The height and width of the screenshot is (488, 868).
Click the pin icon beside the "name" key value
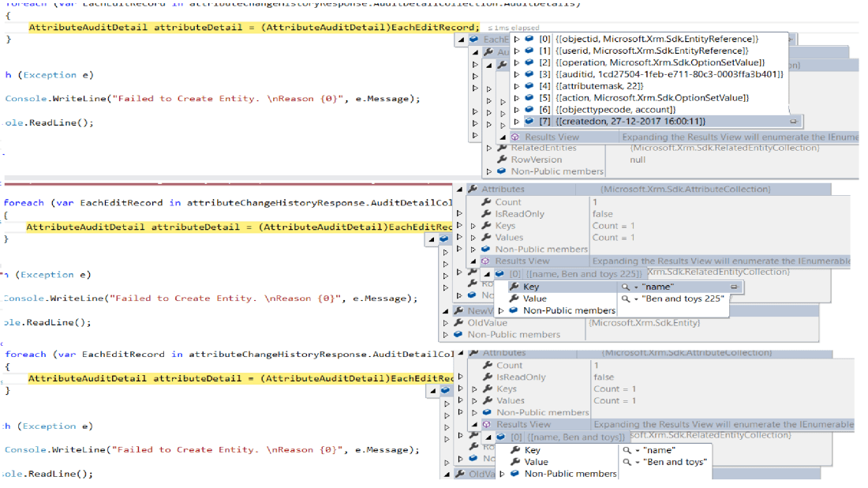pyautogui.click(x=734, y=287)
